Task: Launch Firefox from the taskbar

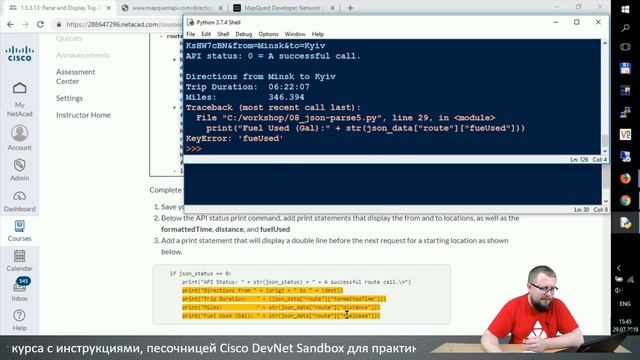Action: [x=625, y=178]
